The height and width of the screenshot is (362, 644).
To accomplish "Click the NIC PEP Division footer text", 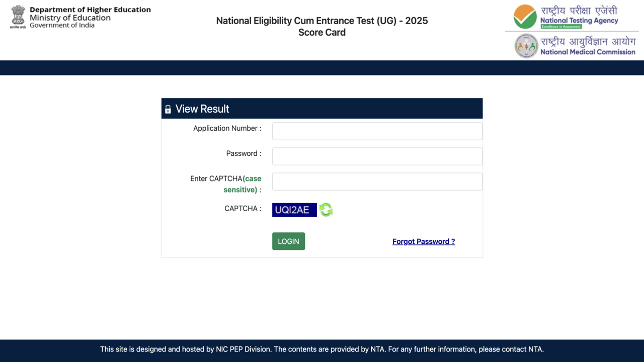I will [x=322, y=349].
